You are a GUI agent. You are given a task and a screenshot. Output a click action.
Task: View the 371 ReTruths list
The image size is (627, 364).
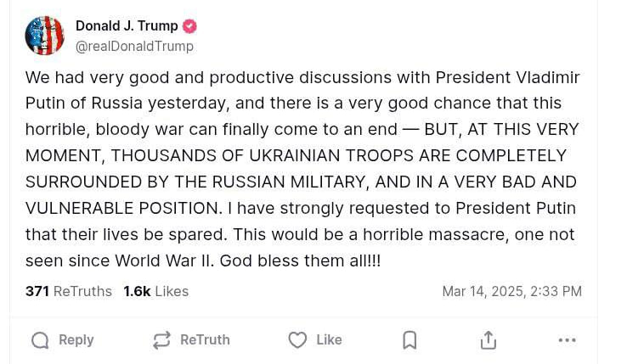[x=69, y=291]
